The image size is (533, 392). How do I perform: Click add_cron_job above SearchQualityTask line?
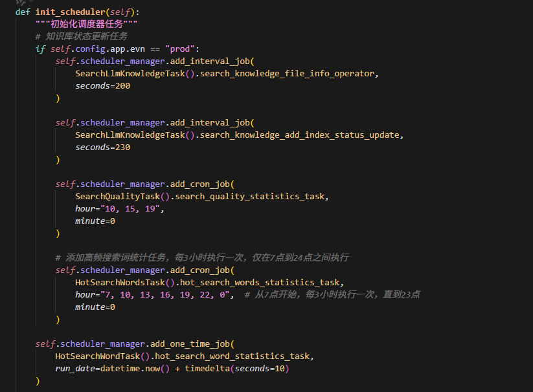point(200,184)
